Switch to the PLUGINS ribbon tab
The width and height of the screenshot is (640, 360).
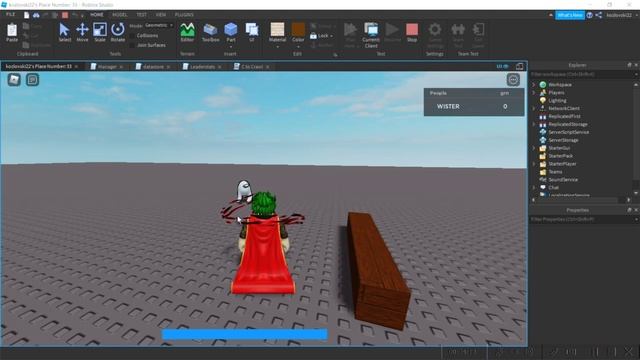pos(184,15)
